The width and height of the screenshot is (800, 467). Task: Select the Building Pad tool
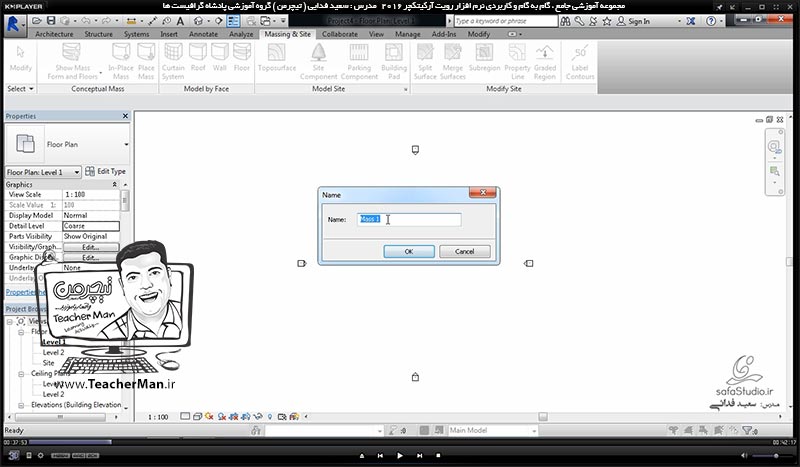pos(394,61)
